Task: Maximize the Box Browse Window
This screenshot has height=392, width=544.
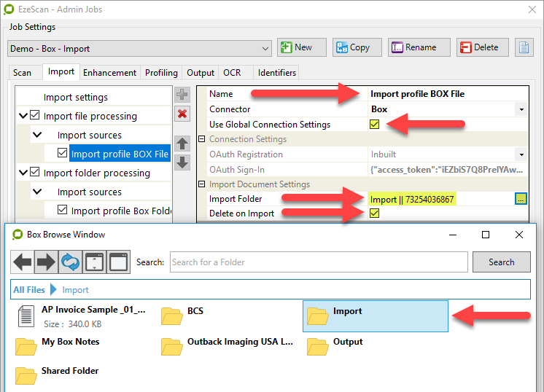Action: point(486,235)
